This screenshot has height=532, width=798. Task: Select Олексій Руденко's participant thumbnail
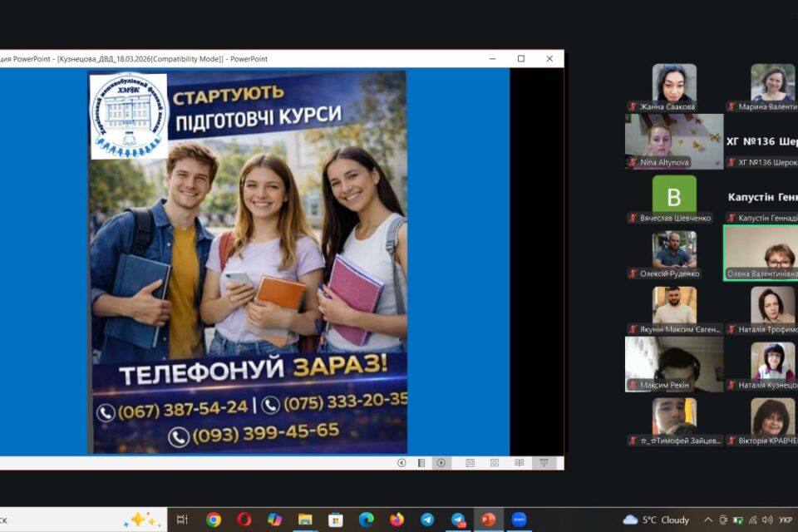674,253
